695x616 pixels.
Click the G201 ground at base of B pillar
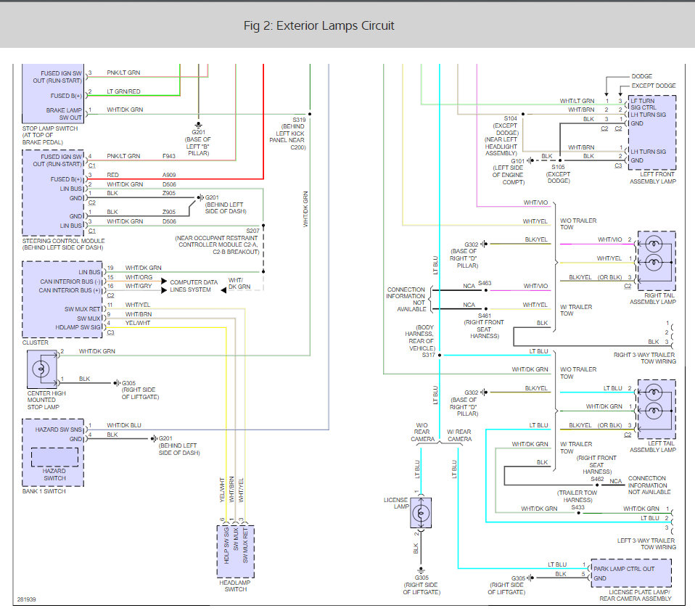click(199, 126)
